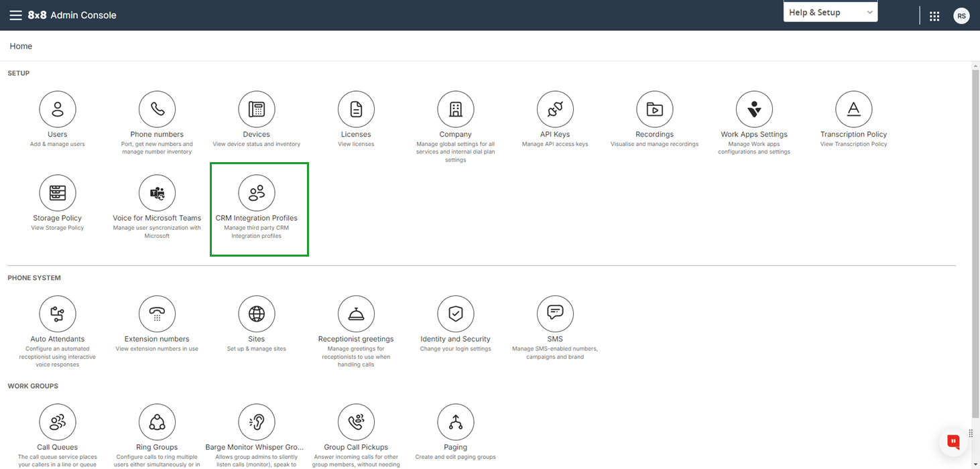Viewport: 980px width, 469px height.
Task: Open CRM Integration Profiles icon
Action: (x=257, y=193)
